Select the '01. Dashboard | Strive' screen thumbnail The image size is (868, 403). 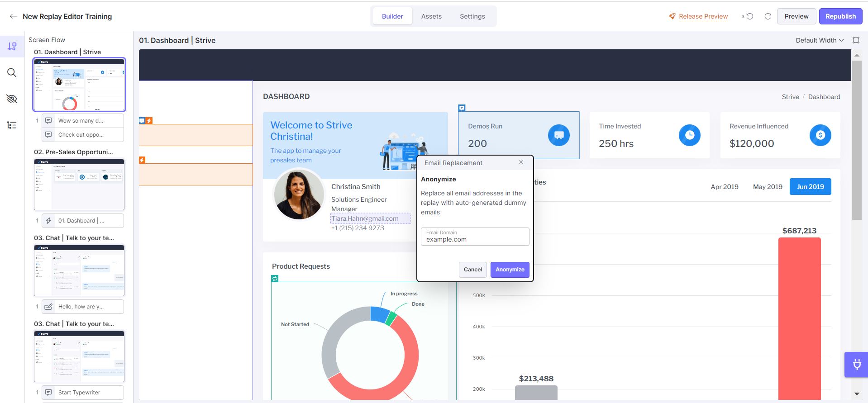(x=79, y=85)
